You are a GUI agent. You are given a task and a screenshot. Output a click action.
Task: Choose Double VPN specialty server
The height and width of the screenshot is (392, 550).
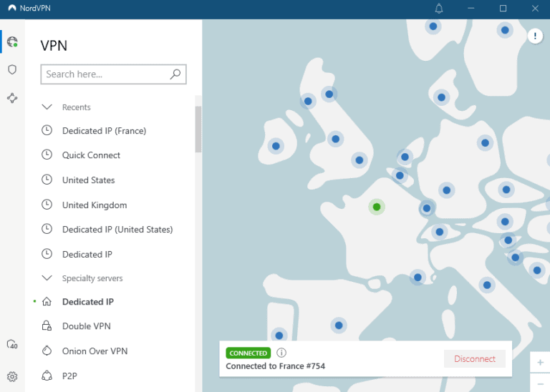[86, 326]
